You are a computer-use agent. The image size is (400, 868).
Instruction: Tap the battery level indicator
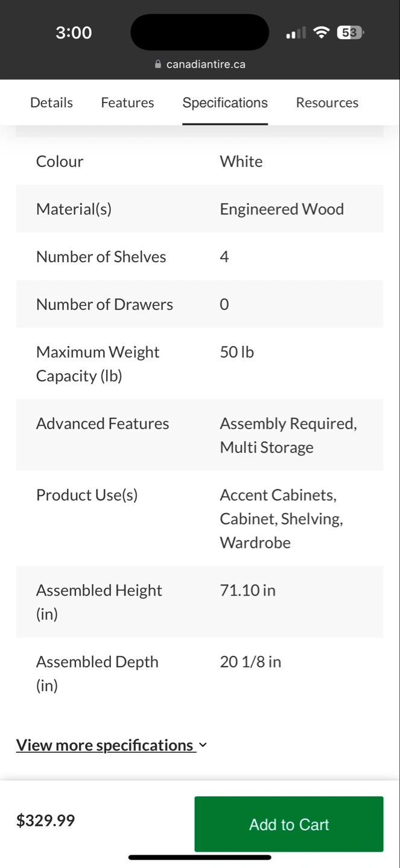coord(350,33)
